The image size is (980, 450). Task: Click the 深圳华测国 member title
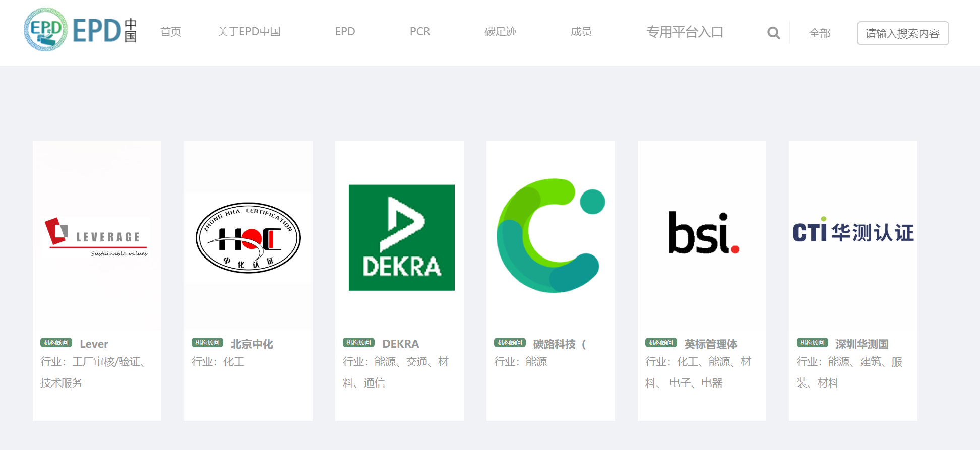pyautogui.click(x=862, y=344)
